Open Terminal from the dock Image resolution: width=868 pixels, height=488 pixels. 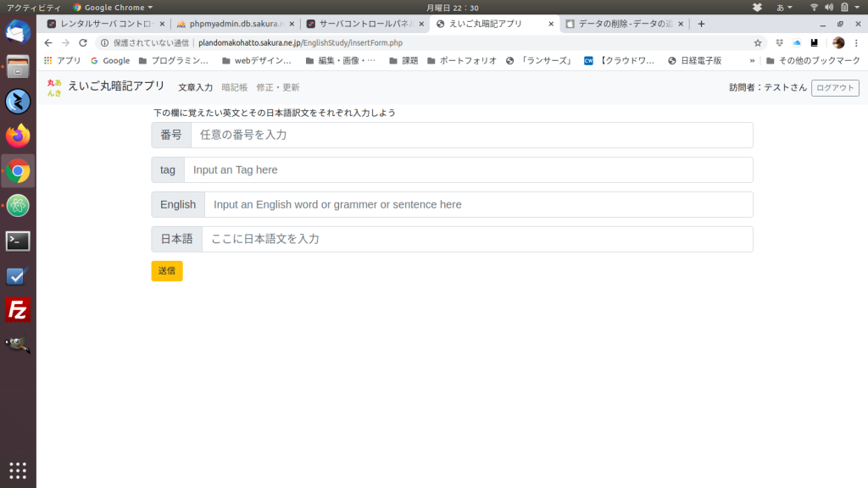coord(18,241)
